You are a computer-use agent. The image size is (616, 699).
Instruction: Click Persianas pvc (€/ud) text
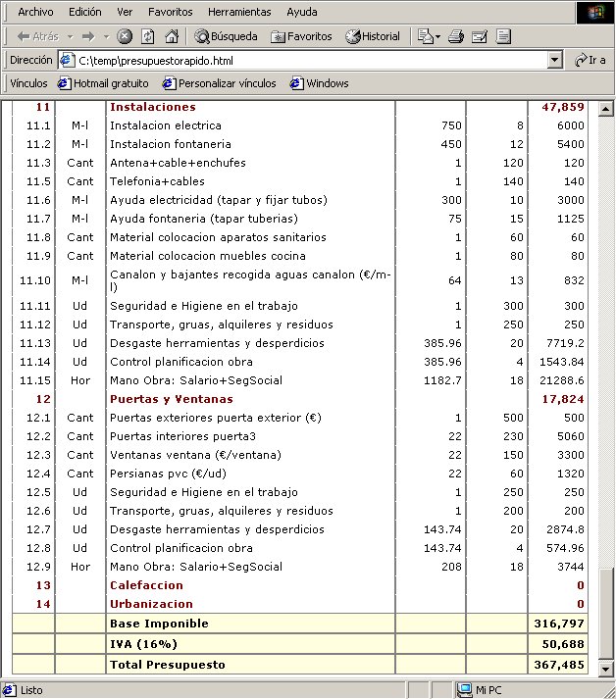coord(168,474)
